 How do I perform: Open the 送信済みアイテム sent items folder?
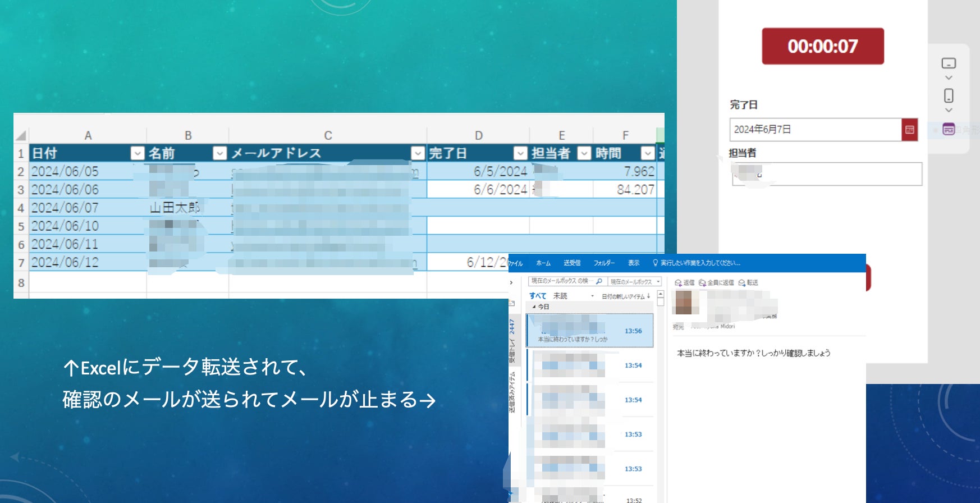(512, 392)
